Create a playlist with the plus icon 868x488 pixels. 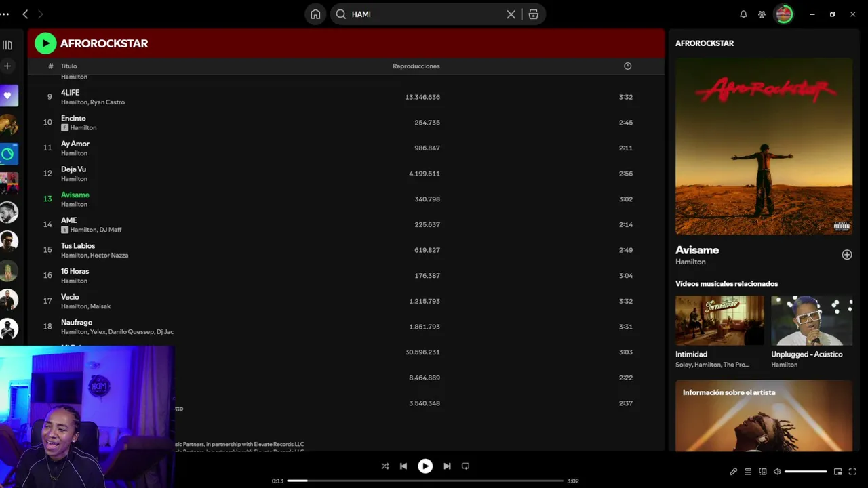[7, 66]
